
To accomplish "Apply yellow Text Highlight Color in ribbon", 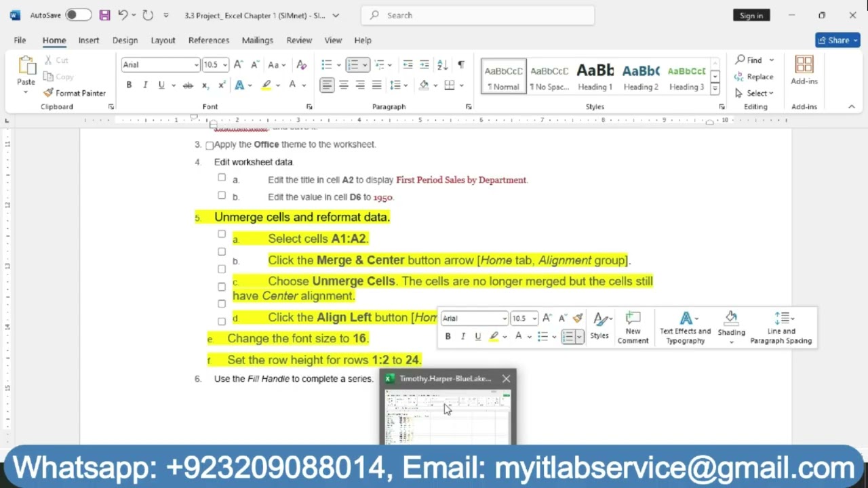I will (267, 85).
